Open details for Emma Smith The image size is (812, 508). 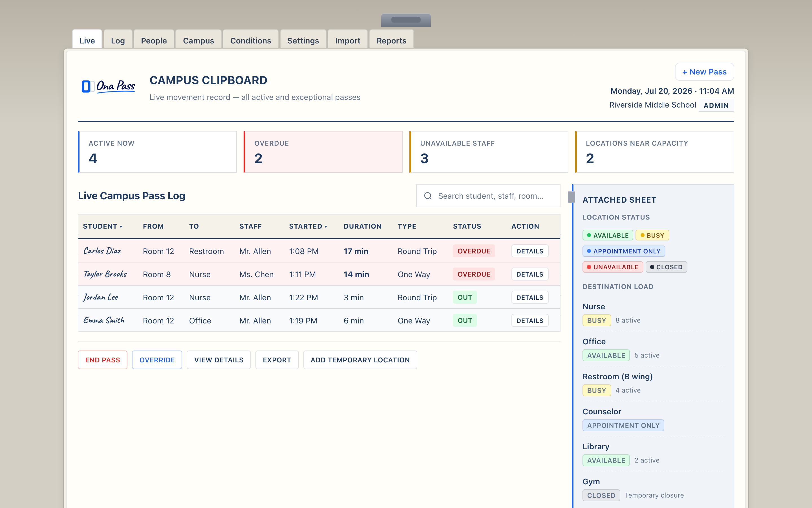530,321
